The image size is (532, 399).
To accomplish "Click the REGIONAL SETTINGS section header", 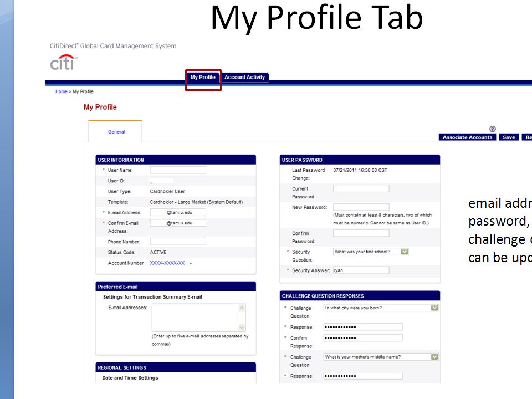I will coord(176,367).
